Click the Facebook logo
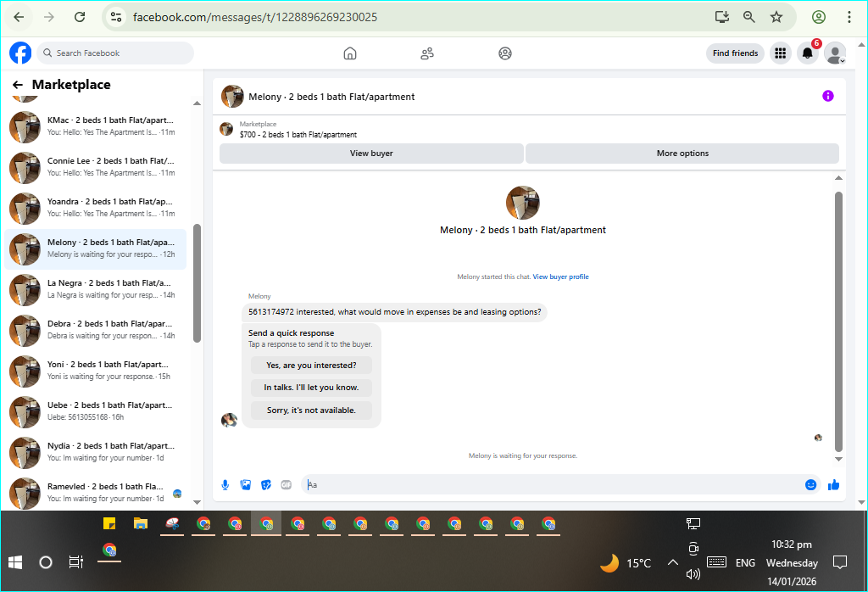The image size is (868, 592). coord(20,53)
